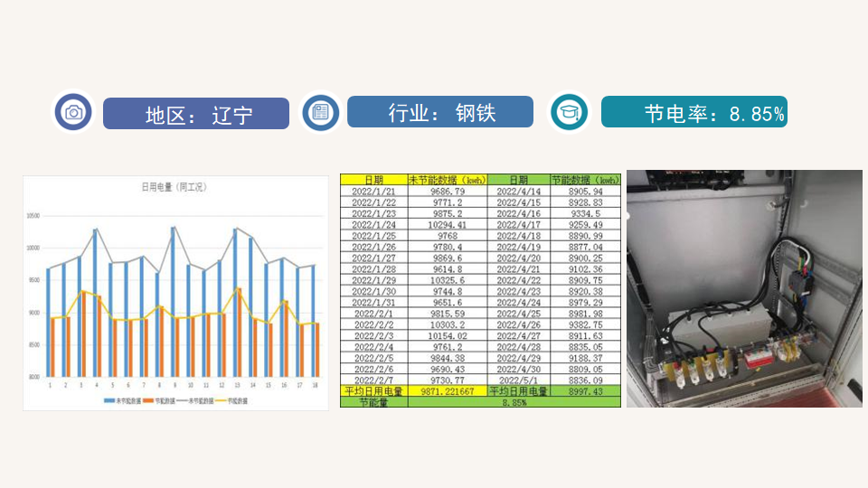This screenshot has width=868, height=488.
Task: Select the cell with value 9382.75
Action: [x=586, y=324]
